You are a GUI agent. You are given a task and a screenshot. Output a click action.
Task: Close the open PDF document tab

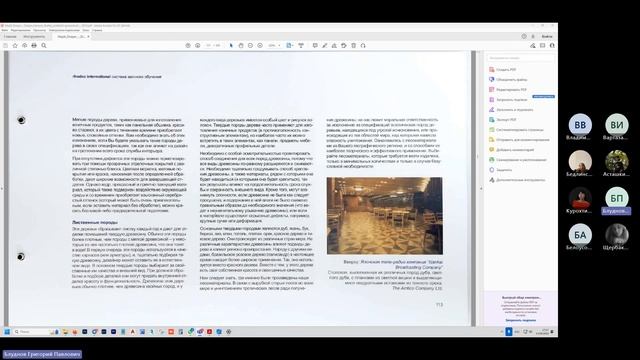(x=89, y=37)
